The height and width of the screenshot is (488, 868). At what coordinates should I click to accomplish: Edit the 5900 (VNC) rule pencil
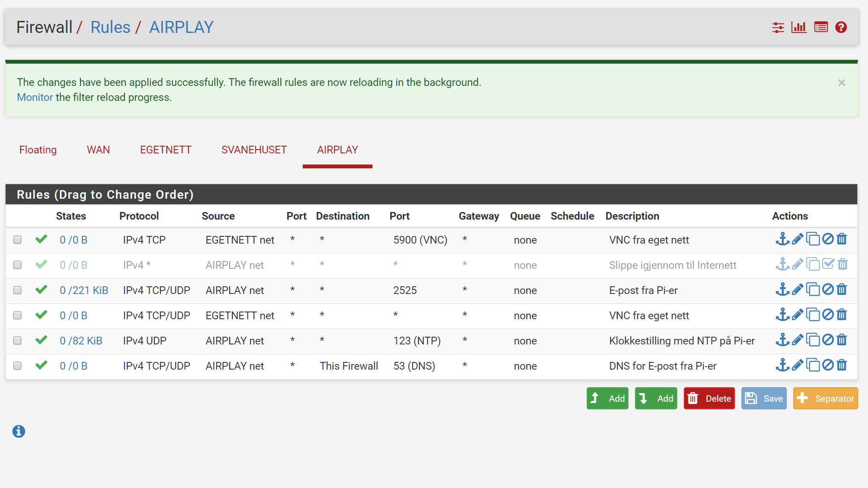[x=797, y=239]
